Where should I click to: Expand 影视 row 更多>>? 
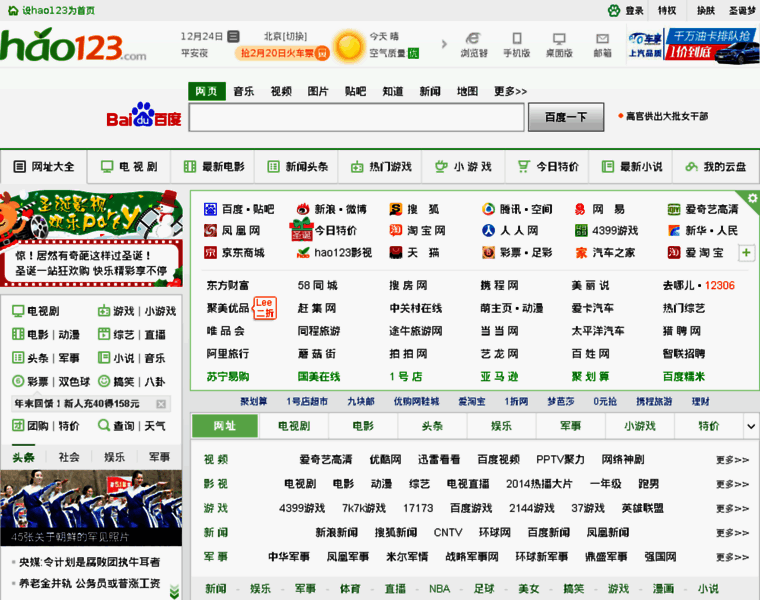[x=732, y=484]
